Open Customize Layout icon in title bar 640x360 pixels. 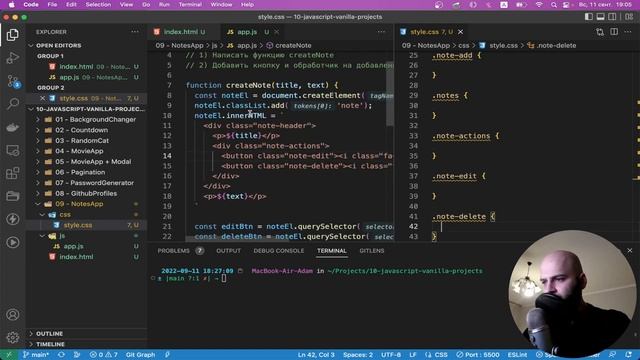click(629, 17)
